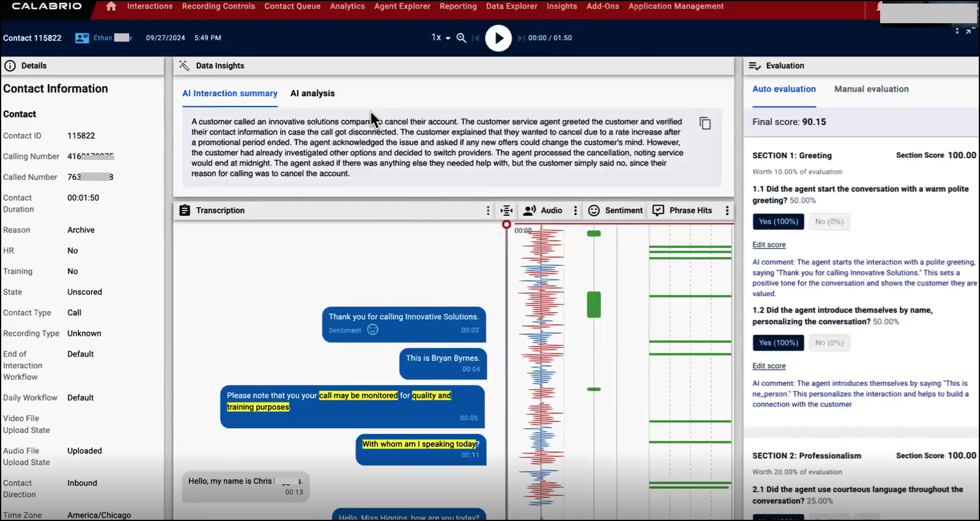The width and height of the screenshot is (980, 521).
Task: Open the Reporting menu
Action: [x=458, y=7]
